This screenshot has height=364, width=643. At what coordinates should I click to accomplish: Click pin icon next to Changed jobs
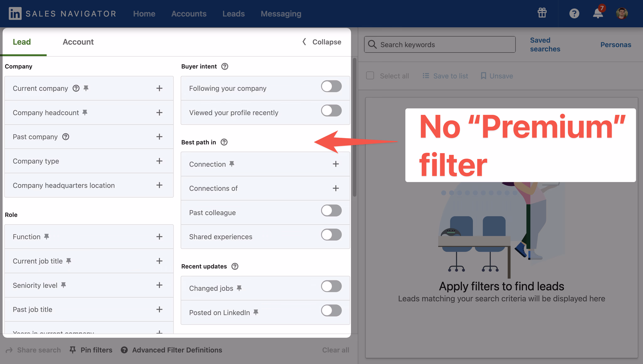tap(239, 288)
